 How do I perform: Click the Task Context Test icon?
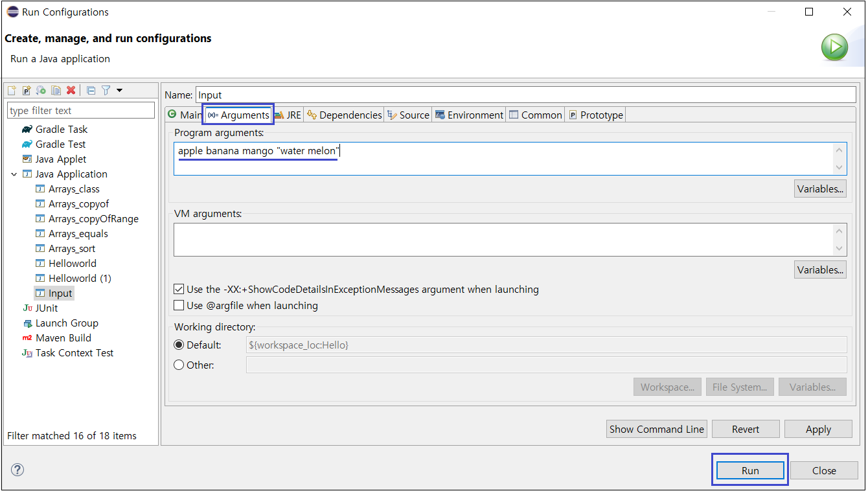pos(27,353)
